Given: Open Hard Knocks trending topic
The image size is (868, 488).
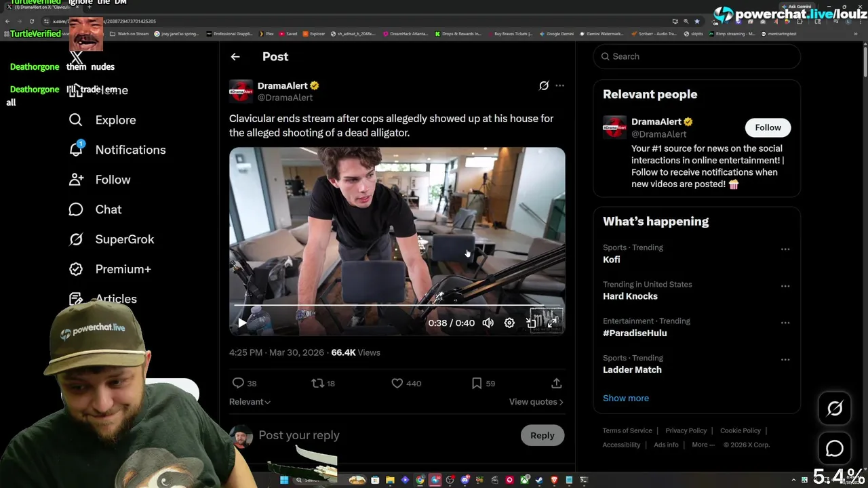Looking at the screenshot, I should (x=630, y=296).
